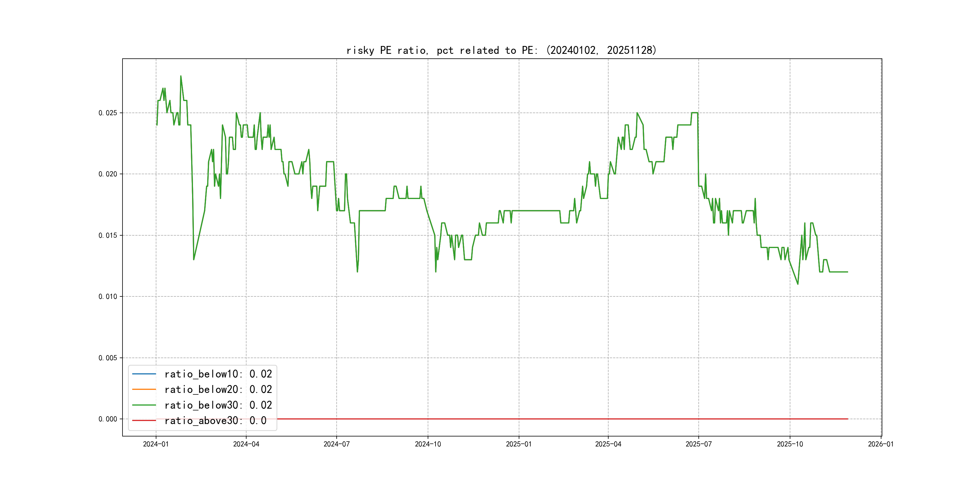Click the 2025-07 x-axis label
Screen dimensions: 980x490
coord(698,444)
